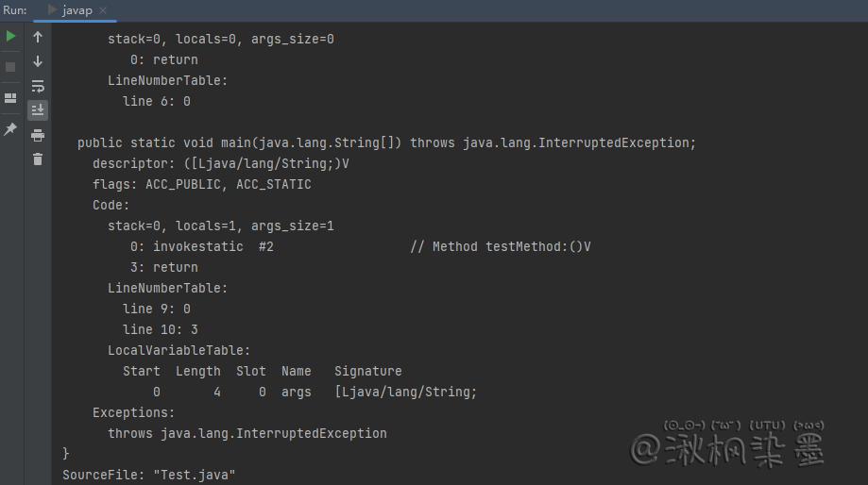The width and height of the screenshot is (868, 485).
Task: Clear all console output with trash icon
Action: click(x=38, y=159)
